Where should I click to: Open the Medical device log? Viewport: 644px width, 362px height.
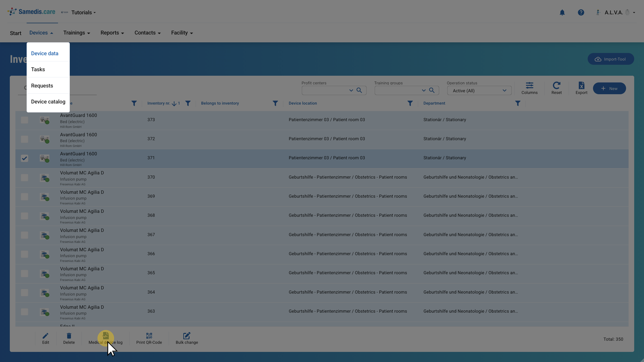(x=106, y=338)
